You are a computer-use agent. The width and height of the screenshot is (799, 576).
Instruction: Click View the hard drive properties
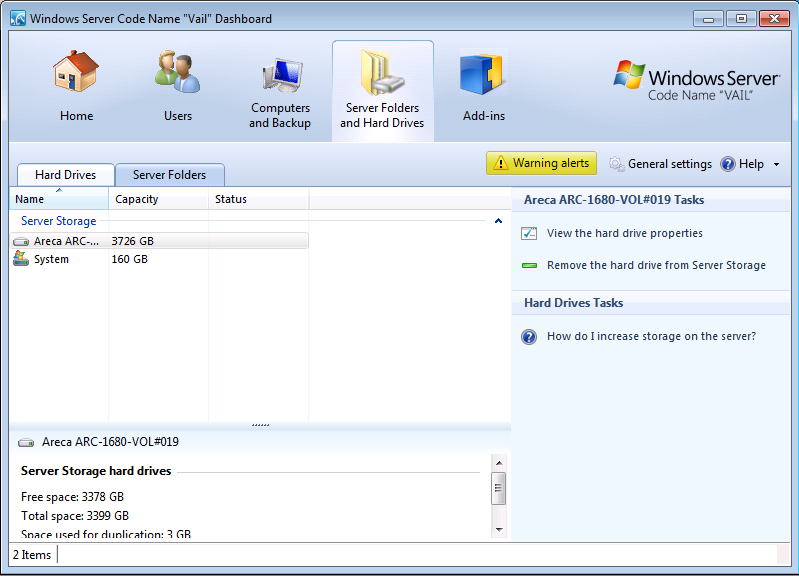coord(624,233)
